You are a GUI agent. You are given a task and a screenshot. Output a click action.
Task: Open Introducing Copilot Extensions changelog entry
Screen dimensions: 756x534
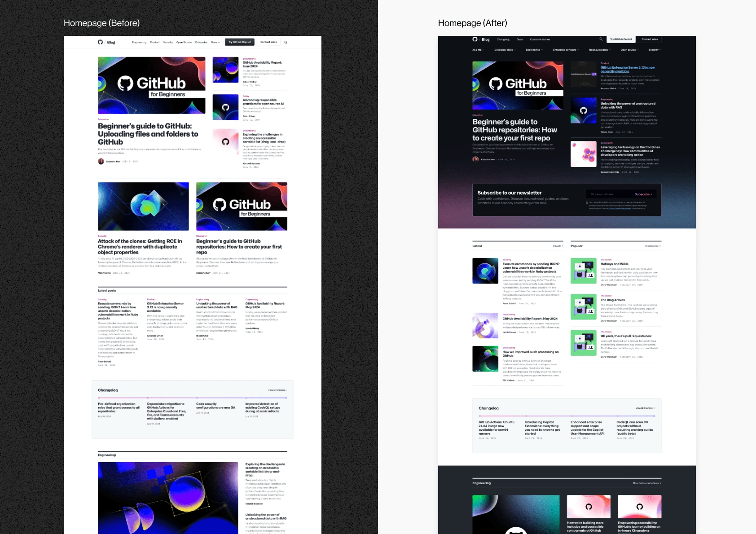point(542,428)
